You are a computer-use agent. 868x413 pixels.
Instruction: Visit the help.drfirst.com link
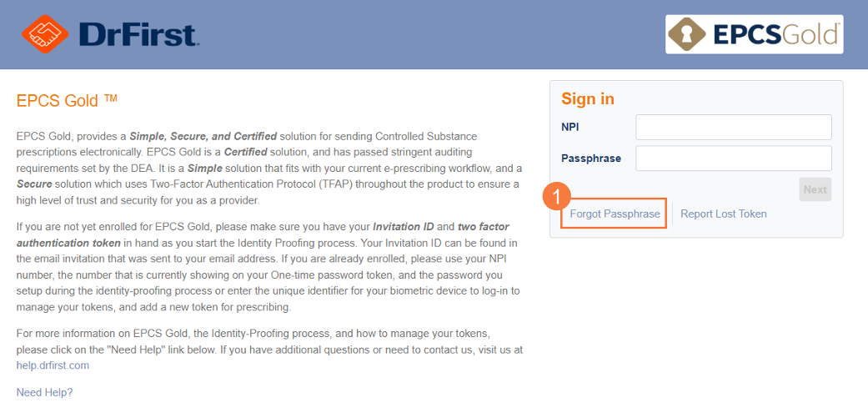tap(53, 365)
